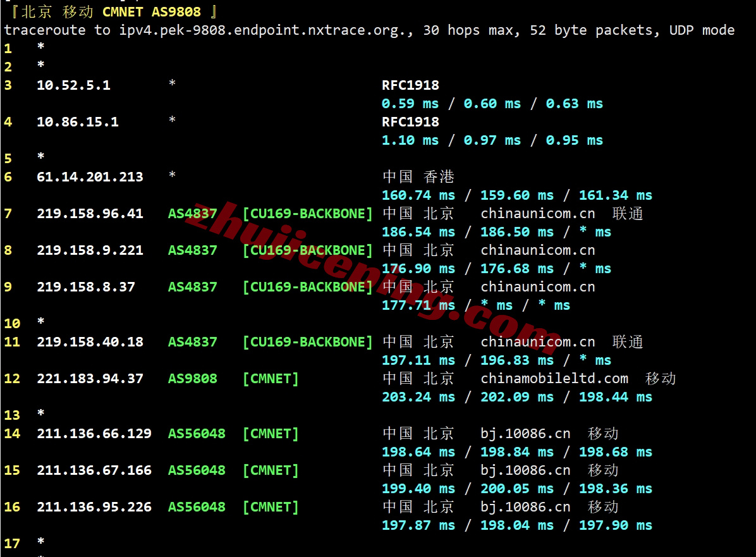Click the bj.10086.cn hostname on hop 15
Screen dimensions: 756x557
pos(525,470)
